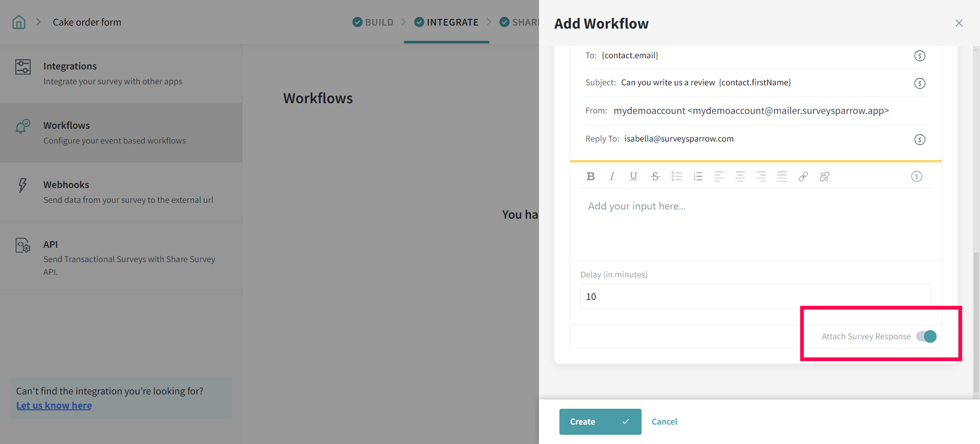Click the Create workflow button
The height and width of the screenshot is (444, 980).
pos(600,422)
